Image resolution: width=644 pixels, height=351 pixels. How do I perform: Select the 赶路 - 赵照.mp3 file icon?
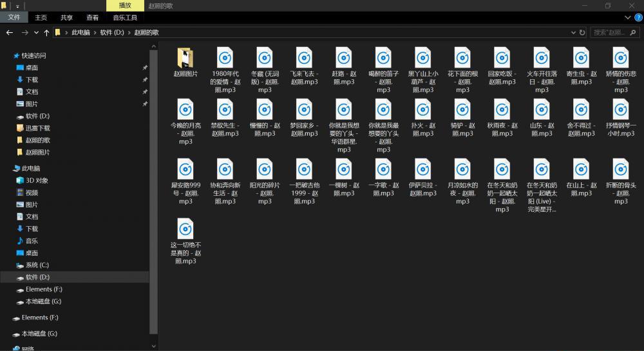(x=344, y=58)
